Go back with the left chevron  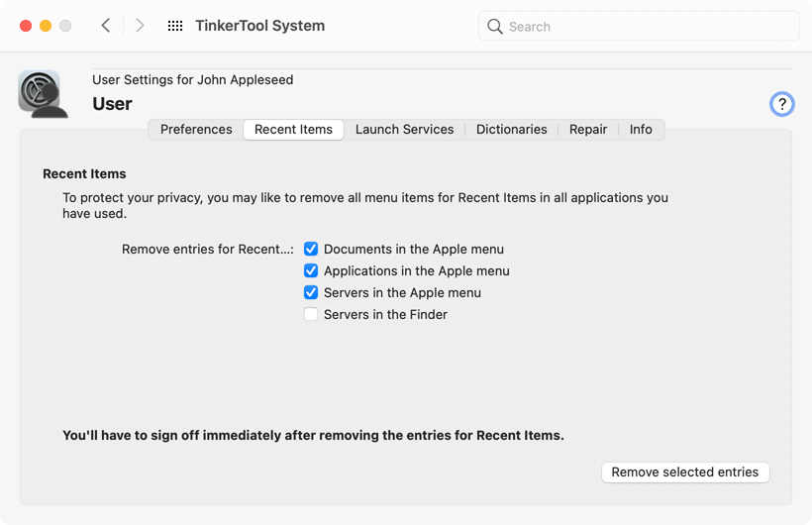pyautogui.click(x=106, y=26)
